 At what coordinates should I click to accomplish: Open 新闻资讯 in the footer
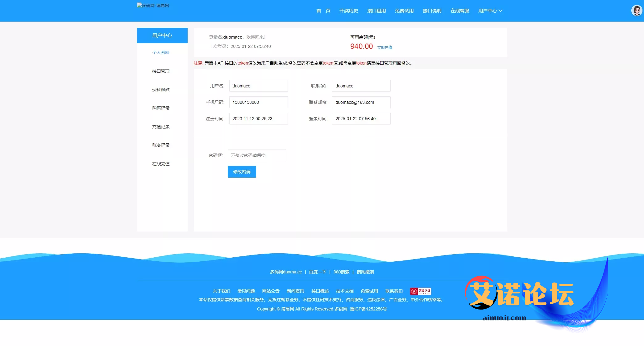(296, 291)
